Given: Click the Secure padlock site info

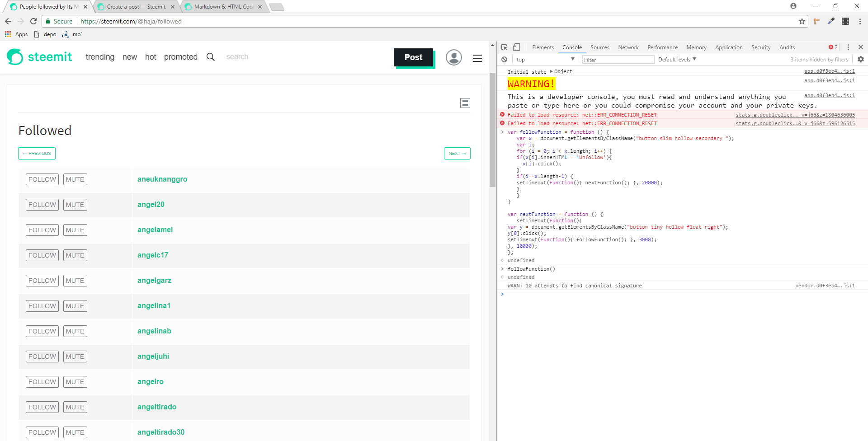Looking at the screenshot, I should pos(59,21).
